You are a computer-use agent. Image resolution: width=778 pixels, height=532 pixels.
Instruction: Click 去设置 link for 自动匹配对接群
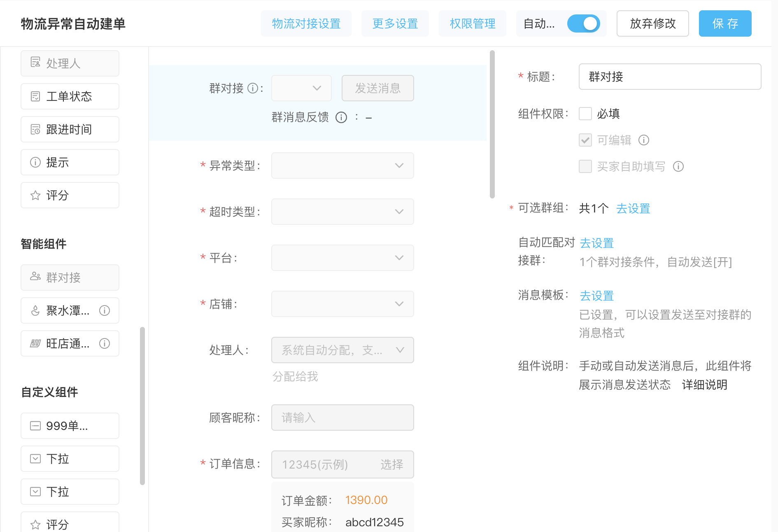(597, 243)
